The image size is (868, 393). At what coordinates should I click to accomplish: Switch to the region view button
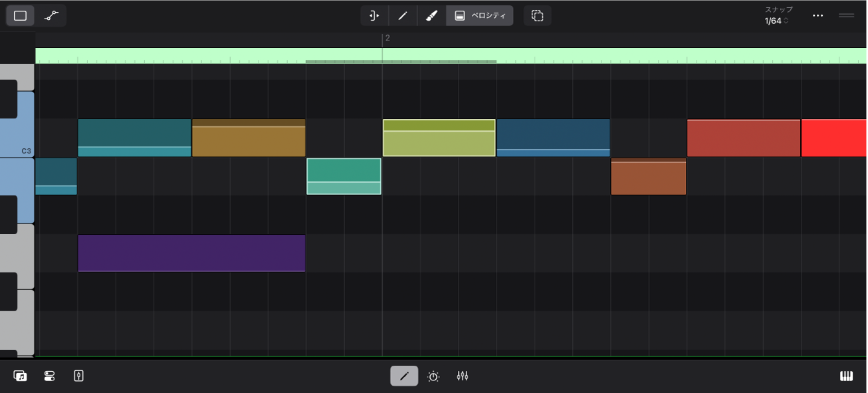[20, 15]
